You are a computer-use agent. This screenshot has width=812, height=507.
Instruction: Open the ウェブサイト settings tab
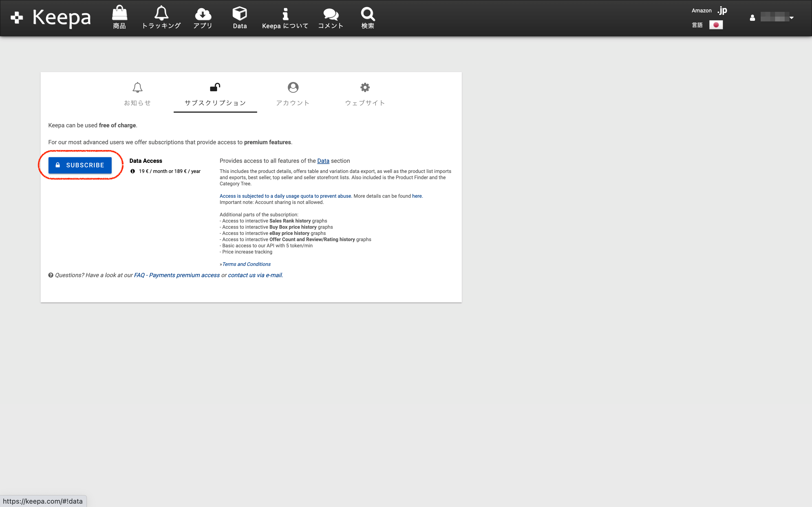(x=365, y=94)
